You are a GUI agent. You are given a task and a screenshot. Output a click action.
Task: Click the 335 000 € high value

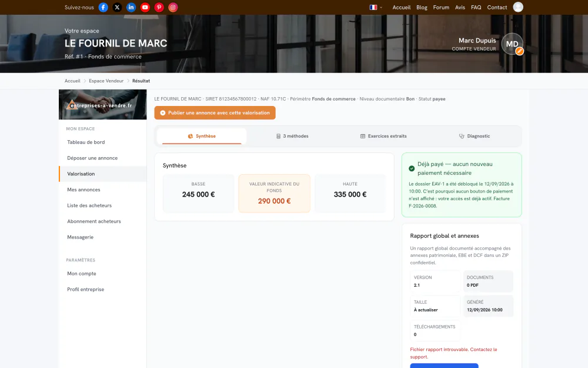[x=350, y=194]
